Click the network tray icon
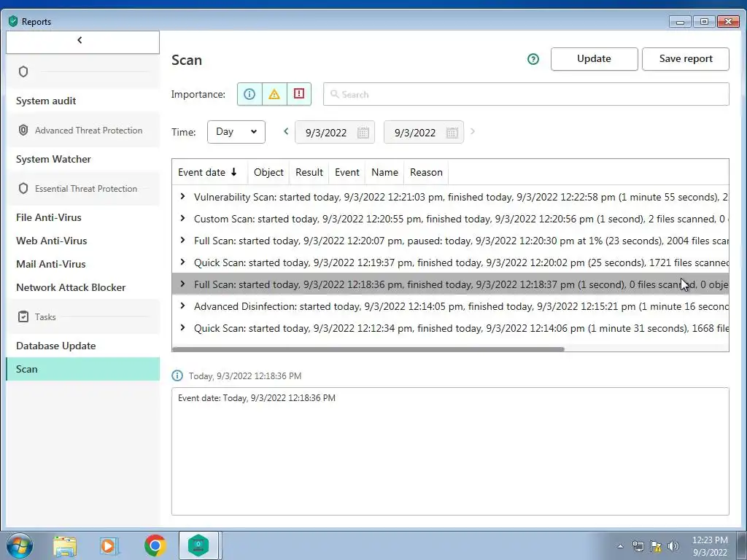The height and width of the screenshot is (560, 747). pyautogui.click(x=638, y=547)
